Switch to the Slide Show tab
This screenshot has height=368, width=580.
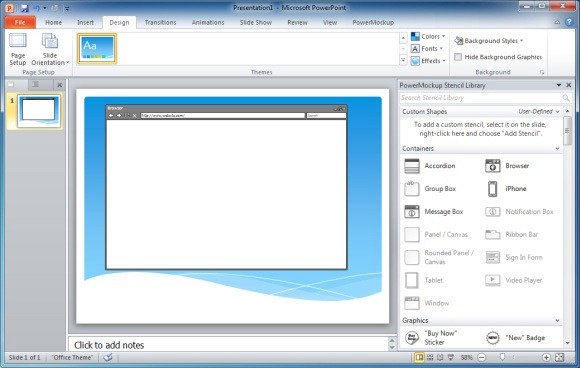point(256,22)
